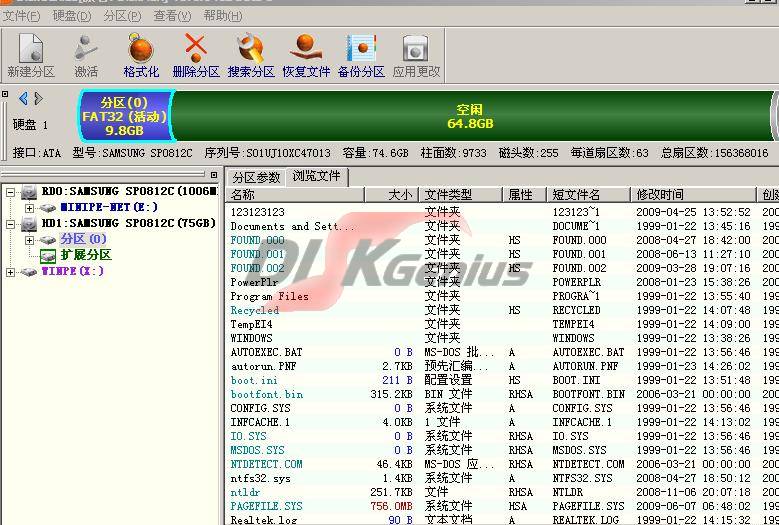Sort by the 大小 column header
This screenshot has width=779, height=525.
(391, 195)
